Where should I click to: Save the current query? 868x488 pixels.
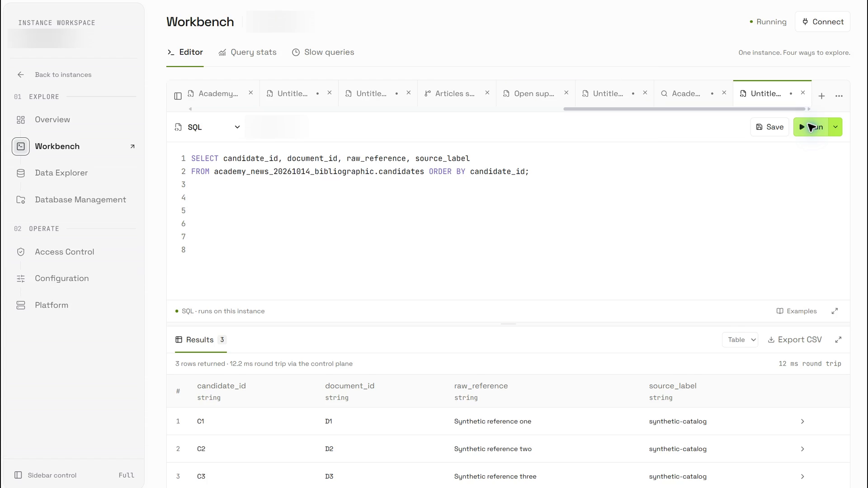point(769,127)
